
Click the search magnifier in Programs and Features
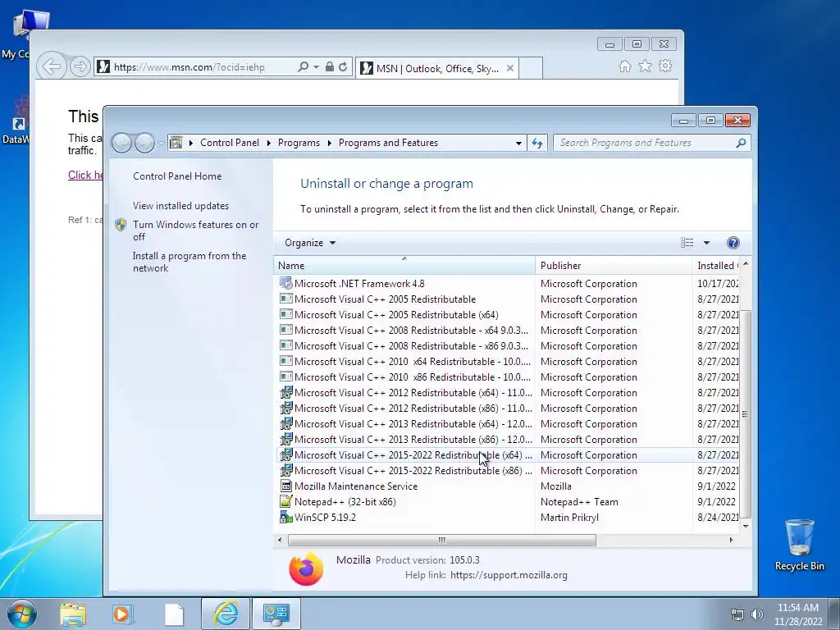pos(741,143)
